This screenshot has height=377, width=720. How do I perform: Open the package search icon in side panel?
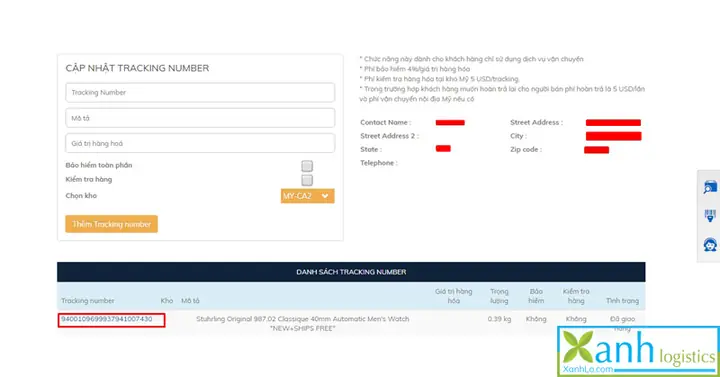click(x=710, y=187)
